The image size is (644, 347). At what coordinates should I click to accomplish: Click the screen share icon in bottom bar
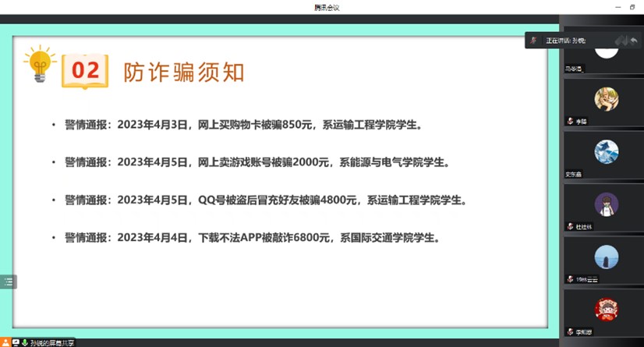tap(16, 342)
